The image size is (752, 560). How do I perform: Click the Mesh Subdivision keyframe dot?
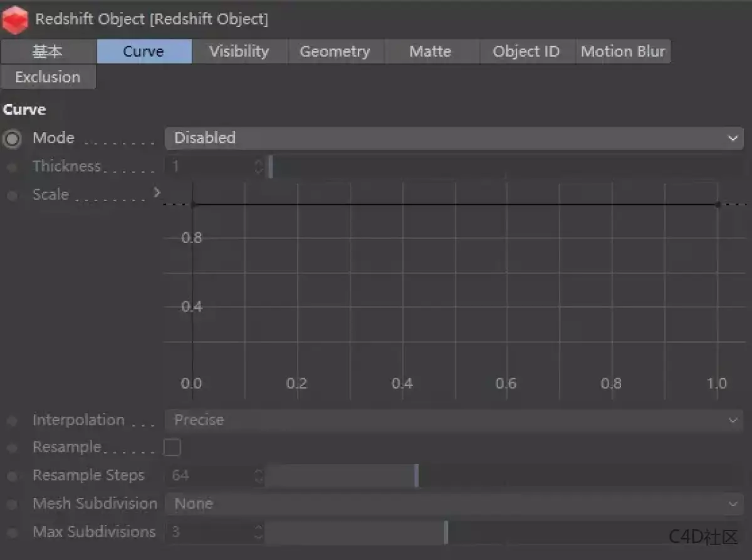point(12,504)
